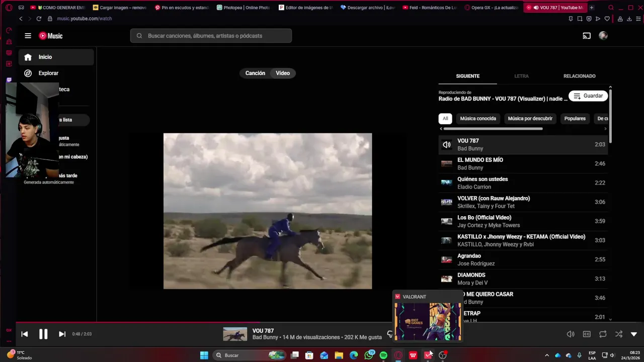Switch to the Photopea browser tab
This screenshot has width=644, height=362.
click(x=244, y=8)
